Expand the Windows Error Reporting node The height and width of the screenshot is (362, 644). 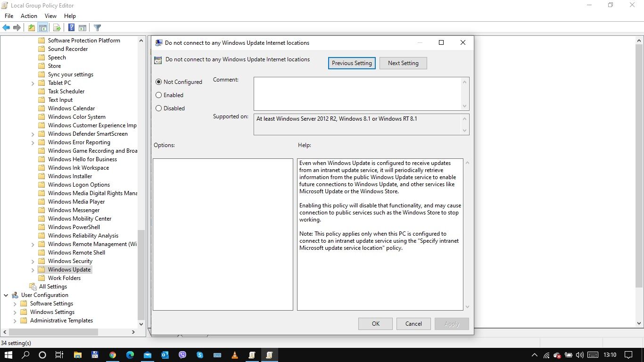[33, 143]
